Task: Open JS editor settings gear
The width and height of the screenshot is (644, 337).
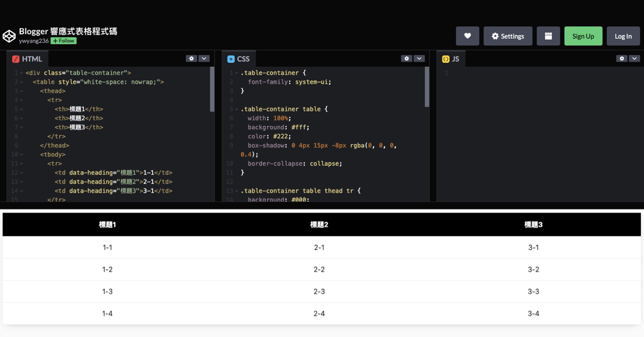Action: pos(621,58)
